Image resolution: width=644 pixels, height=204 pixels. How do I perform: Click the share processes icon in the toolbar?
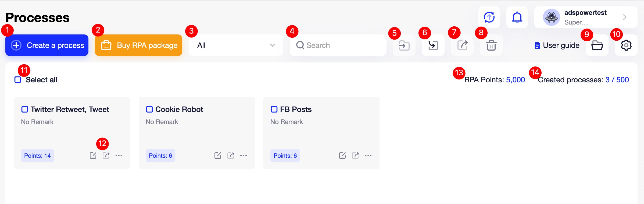coord(462,45)
